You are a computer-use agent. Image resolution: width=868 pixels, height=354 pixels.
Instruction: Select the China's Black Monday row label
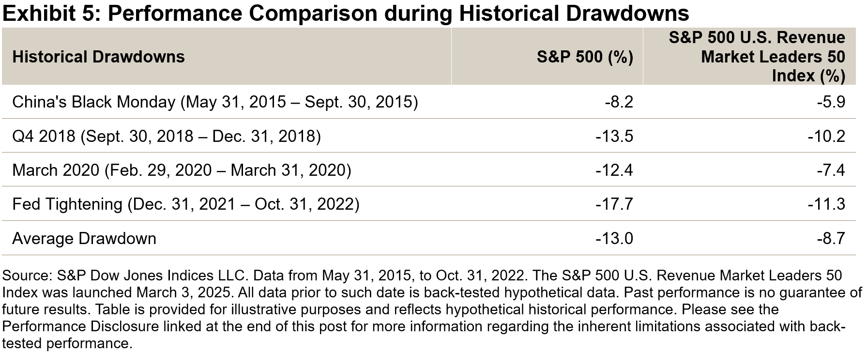tap(214, 102)
